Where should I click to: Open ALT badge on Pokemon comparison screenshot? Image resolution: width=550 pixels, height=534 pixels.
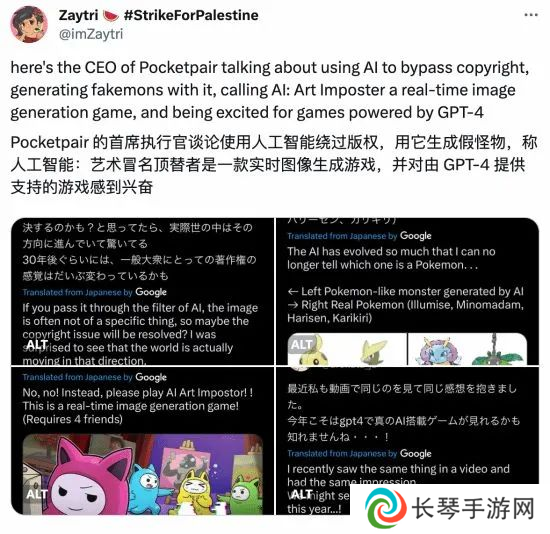tap(301, 345)
